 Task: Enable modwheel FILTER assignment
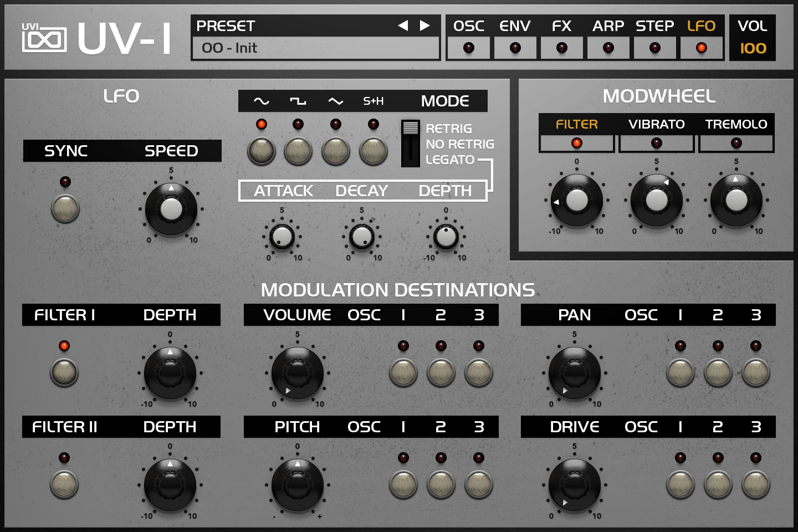click(577, 143)
